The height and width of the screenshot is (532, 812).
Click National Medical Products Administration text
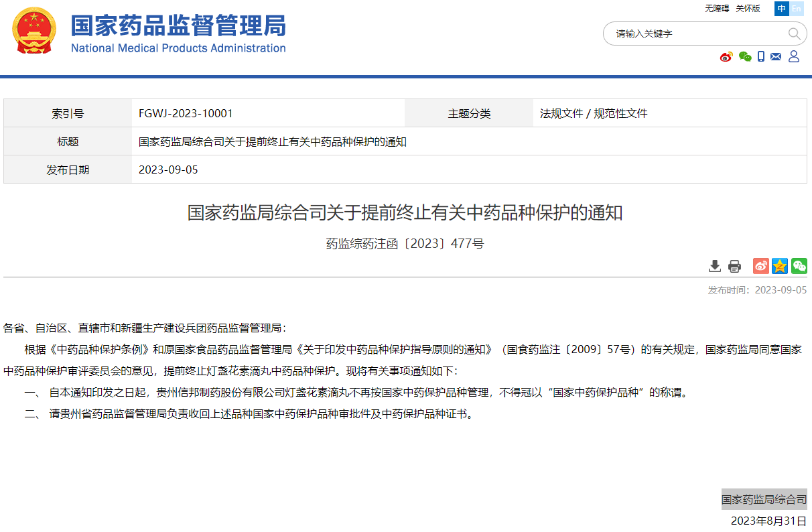[x=178, y=48]
